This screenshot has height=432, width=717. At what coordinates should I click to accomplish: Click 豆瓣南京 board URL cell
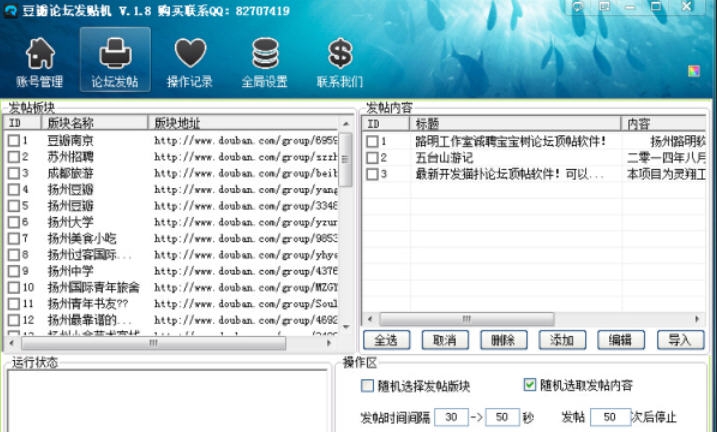pos(246,140)
